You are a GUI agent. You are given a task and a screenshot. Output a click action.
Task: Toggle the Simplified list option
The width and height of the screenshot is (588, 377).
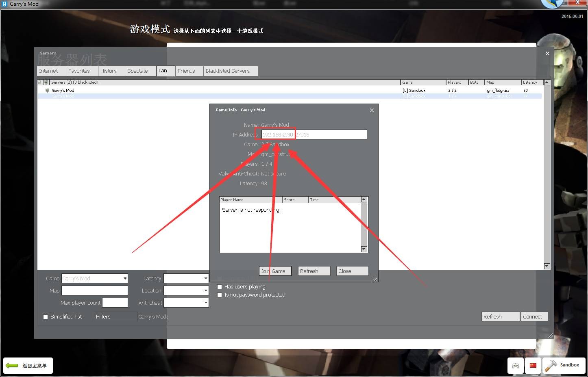pos(46,316)
